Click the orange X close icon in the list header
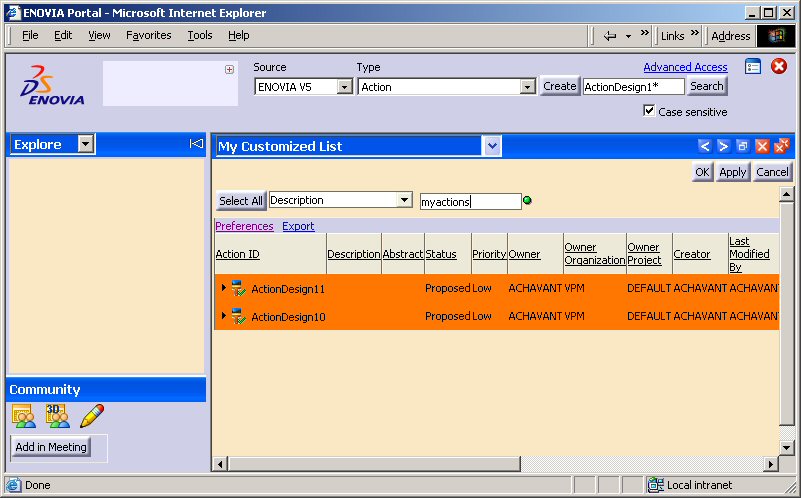The image size is (801, 498). click(762, 147)
